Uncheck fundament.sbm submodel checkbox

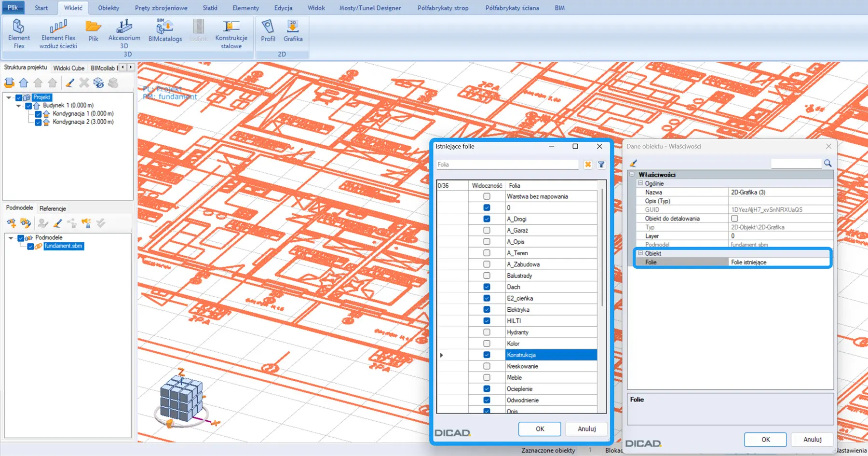(x=30, y=247)
